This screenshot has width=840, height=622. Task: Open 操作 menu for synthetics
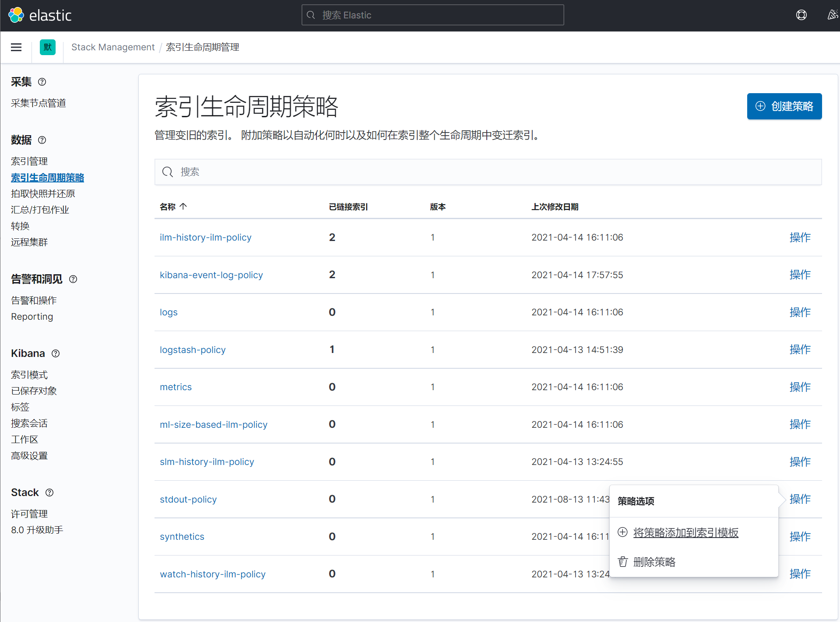[x=800, y=537]
